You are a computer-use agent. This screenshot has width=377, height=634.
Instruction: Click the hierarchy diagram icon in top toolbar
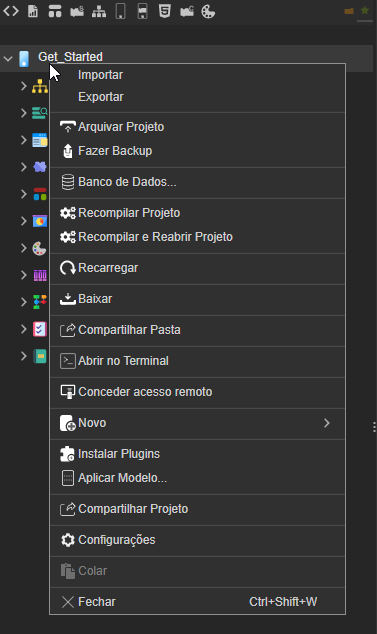[x=99, y=12]
